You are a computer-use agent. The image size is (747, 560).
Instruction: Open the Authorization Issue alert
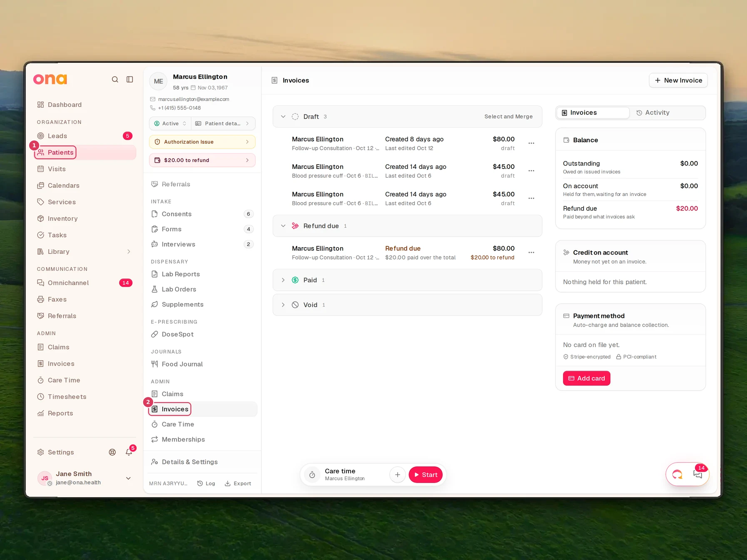(202, 142)
